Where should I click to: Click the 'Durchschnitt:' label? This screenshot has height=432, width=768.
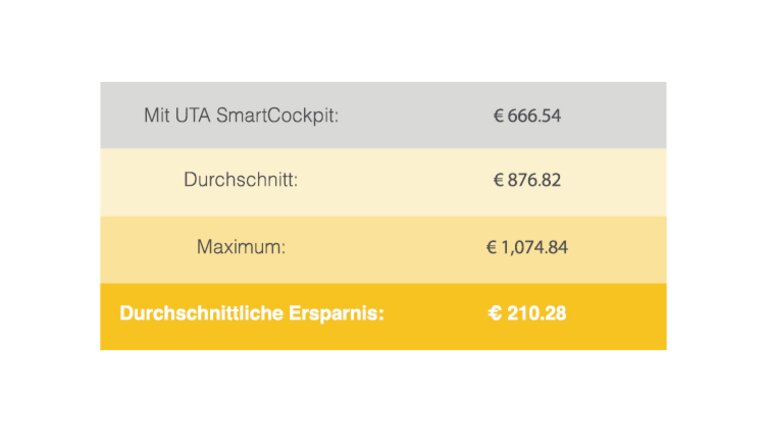pos(240,180)
